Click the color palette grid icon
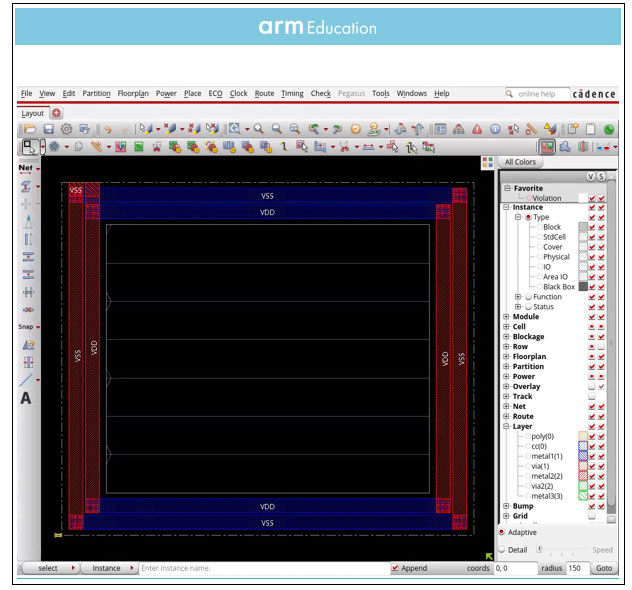The image size is (632, 590). point(487,162)
